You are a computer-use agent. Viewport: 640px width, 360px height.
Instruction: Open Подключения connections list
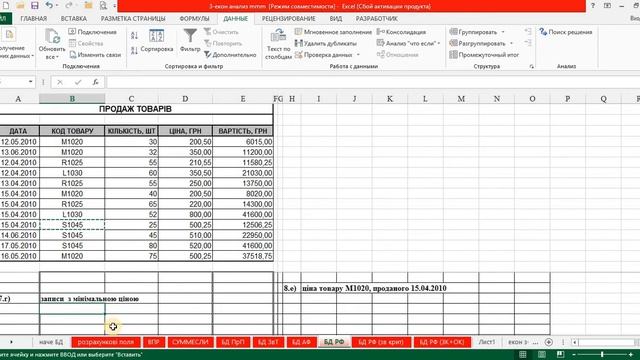[x=93, y=32]
